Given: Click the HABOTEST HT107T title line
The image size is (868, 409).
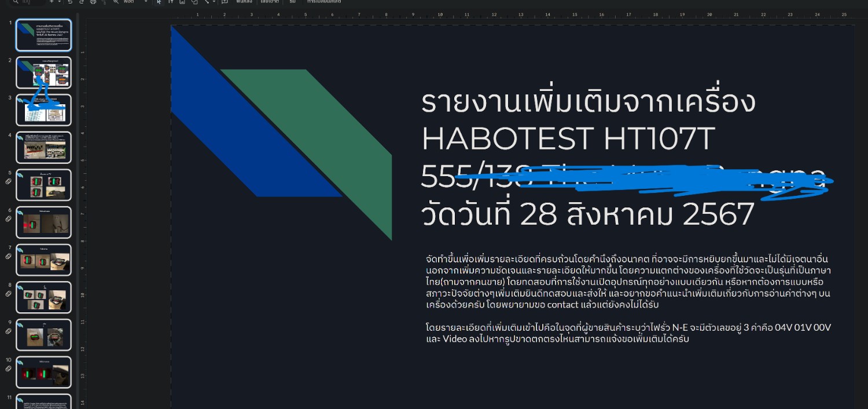Looking at the screenshot, I should [568, 138].
